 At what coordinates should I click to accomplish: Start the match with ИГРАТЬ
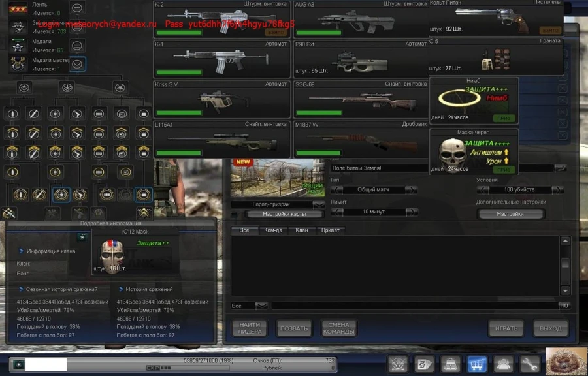click(x=506, y=328)
